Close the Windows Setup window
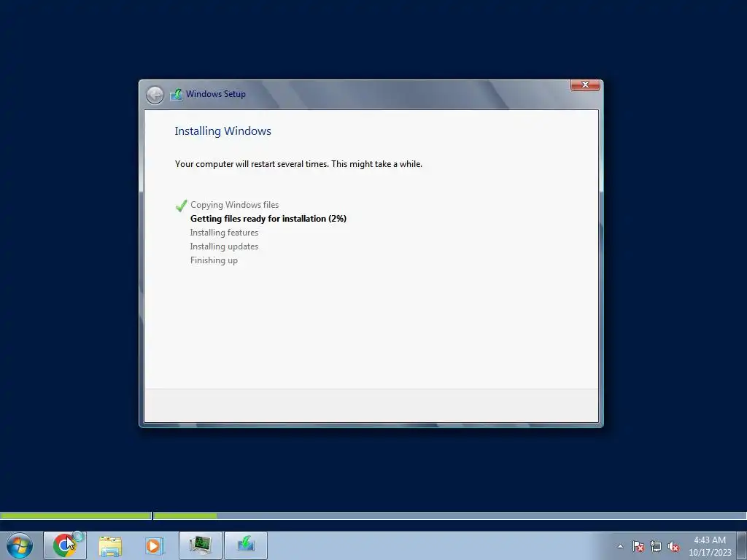This screenshot has height=560, width=747. click(x=585, y=85)
